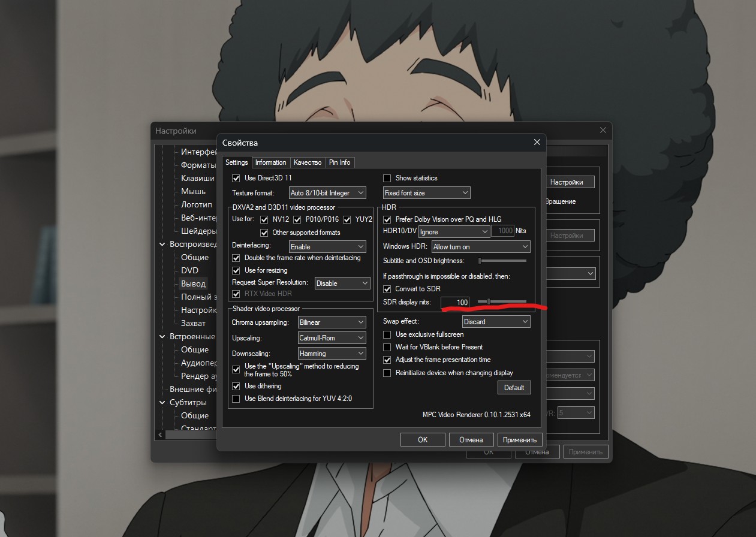Screen dimensions: 756x537
Task: Toggle Use Direct3D 11 checkbox
Action: 236,178
